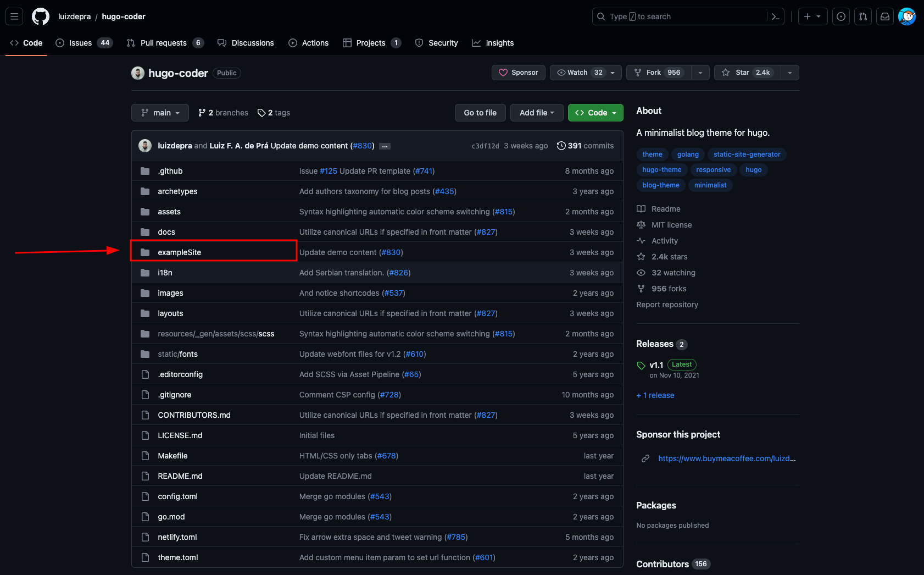924x575 pixels.
Task: Click the star icon next to 2.4k stars
Action: pyautogui.click(x=641, y=257)
